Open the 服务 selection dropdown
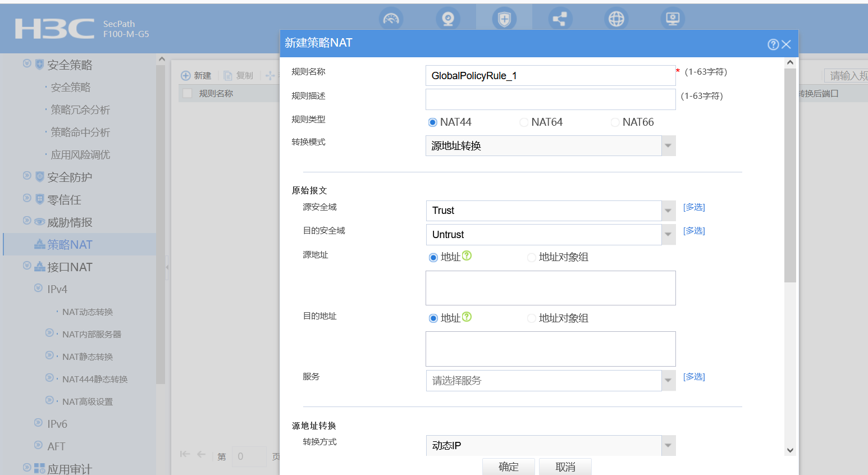The image size is (868, 475). click(x=668, y=381)
